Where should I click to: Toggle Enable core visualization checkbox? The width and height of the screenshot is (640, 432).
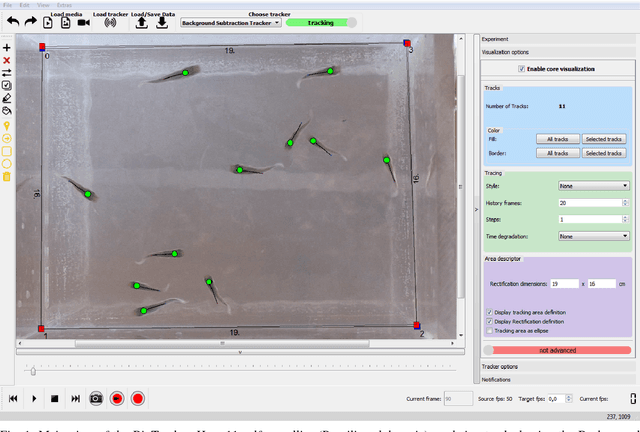[x=520, y=69]
